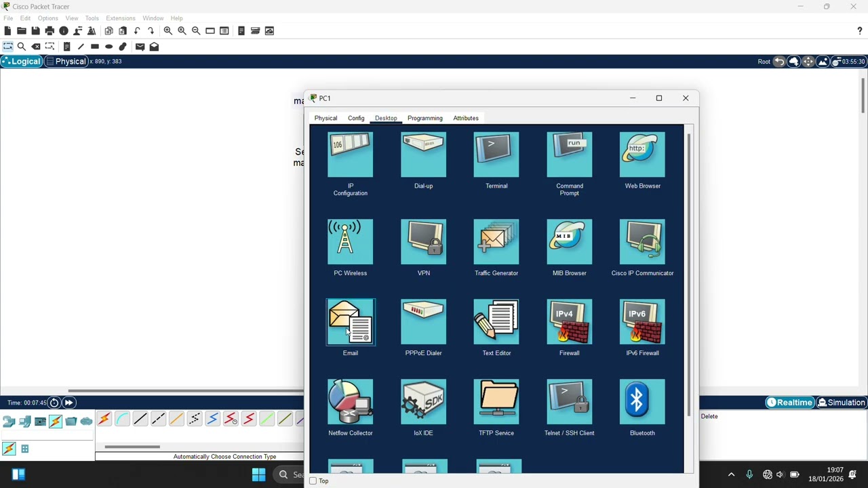The image size is (868, 488).
Task: Select the Desktop tab in PC1
Action: (386, 118)
